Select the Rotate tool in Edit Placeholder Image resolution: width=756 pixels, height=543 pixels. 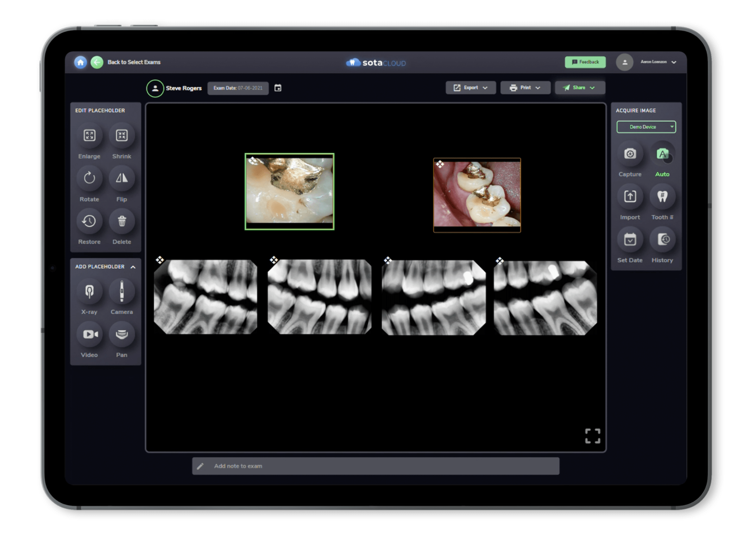[89, 178]
